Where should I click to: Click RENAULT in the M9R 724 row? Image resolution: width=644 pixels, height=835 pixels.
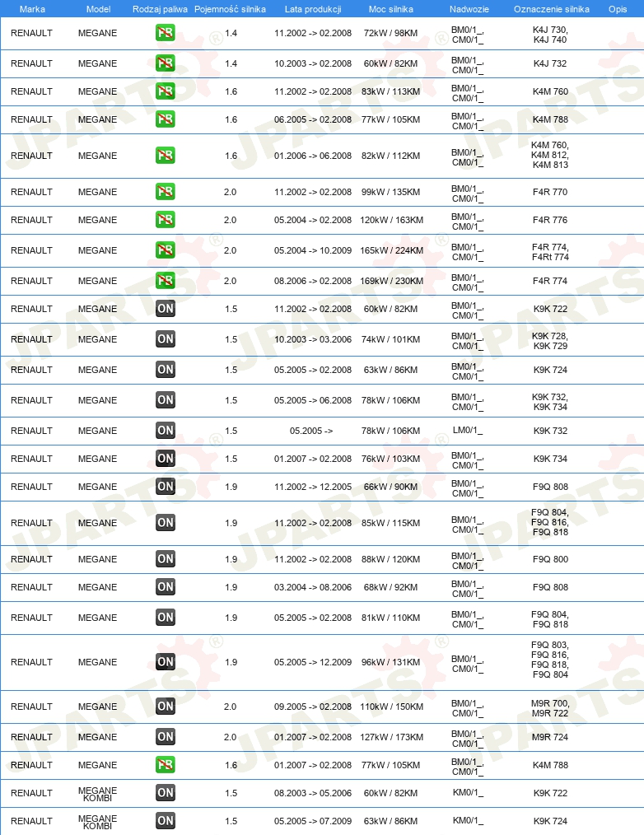(x=31, y=737)
